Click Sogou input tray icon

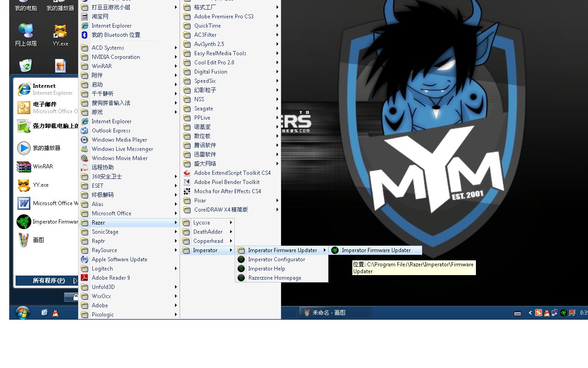point(538,313)
